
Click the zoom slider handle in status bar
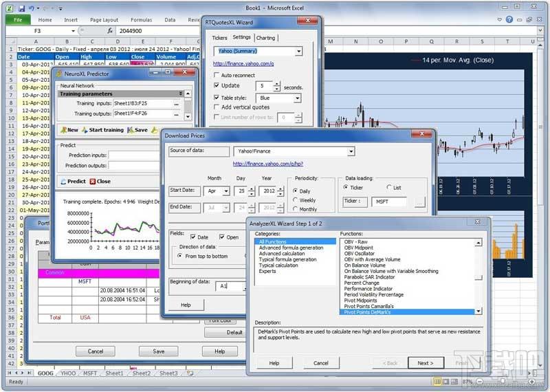click(503, 382)
